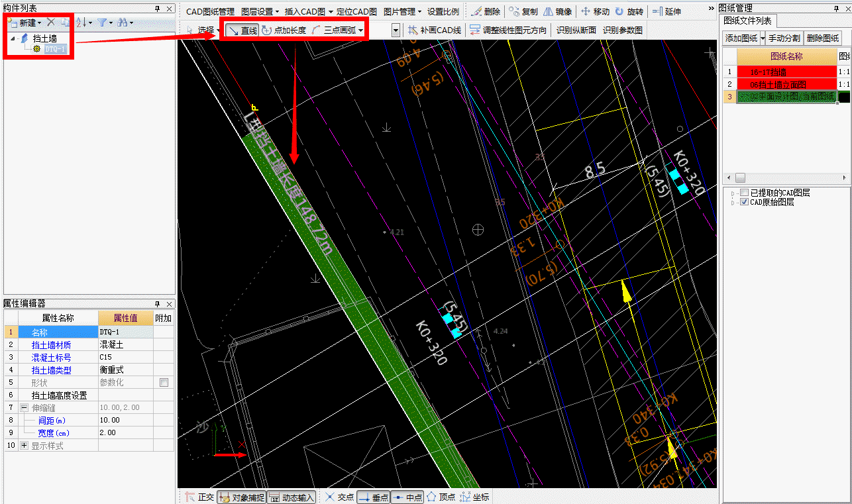The image size is (852, 504).
Task: Toggle 中点 midpoint snap
Action: (407, 497)
